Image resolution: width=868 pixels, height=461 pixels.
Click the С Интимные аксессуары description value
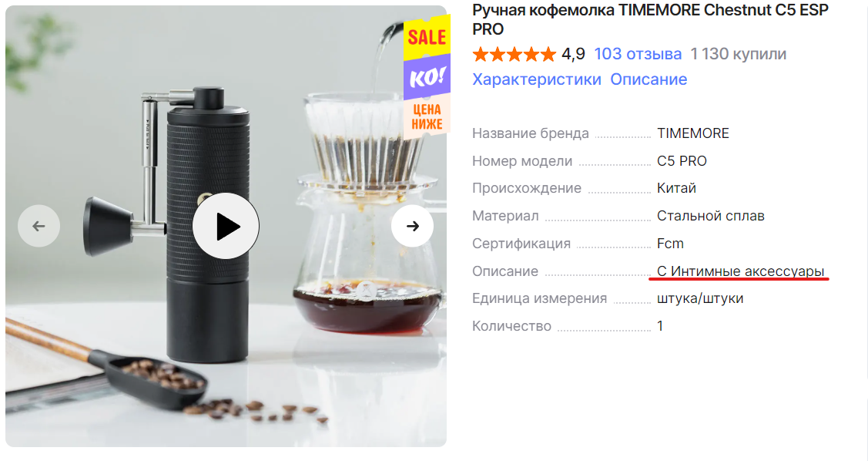741,271
